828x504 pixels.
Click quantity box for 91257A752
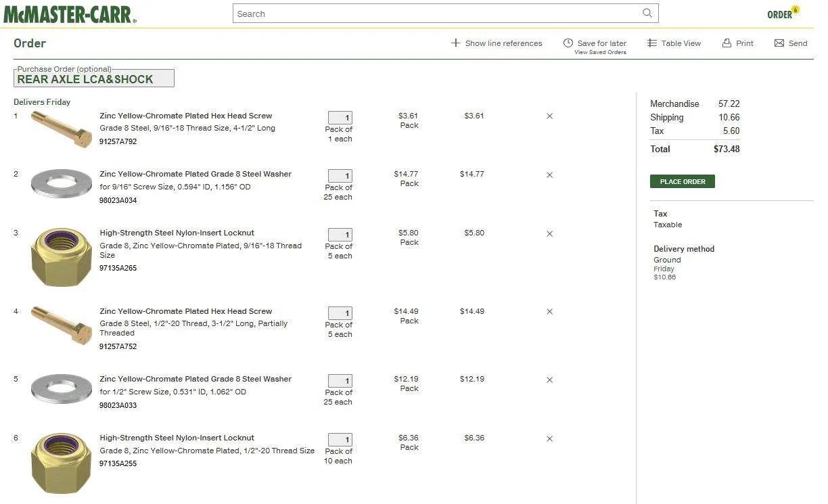click(340, 313)
